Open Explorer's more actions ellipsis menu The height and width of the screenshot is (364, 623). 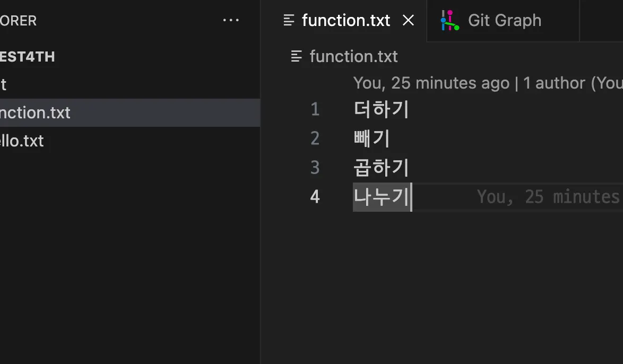[x=231, y=21]
